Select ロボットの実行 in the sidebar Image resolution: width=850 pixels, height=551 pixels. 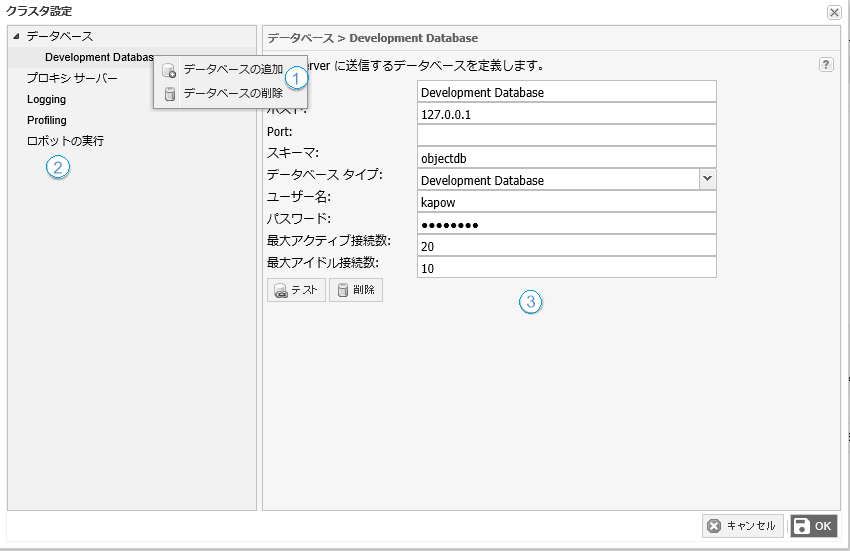[65, 141]
